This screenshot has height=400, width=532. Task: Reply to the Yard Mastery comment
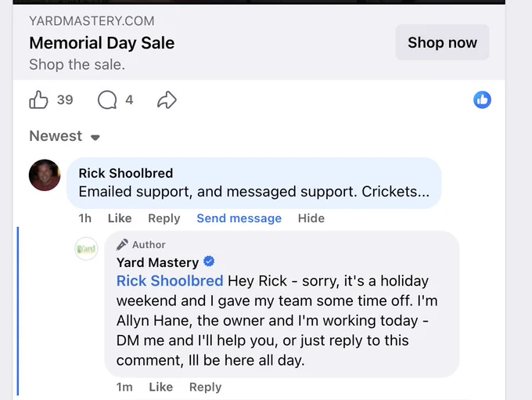click(x=205, y=387)
